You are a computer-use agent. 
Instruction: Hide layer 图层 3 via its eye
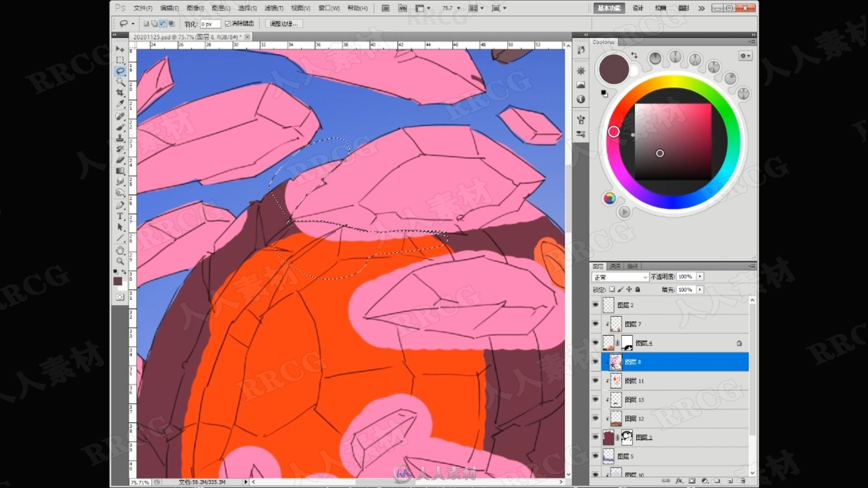[x=595, y=437]
